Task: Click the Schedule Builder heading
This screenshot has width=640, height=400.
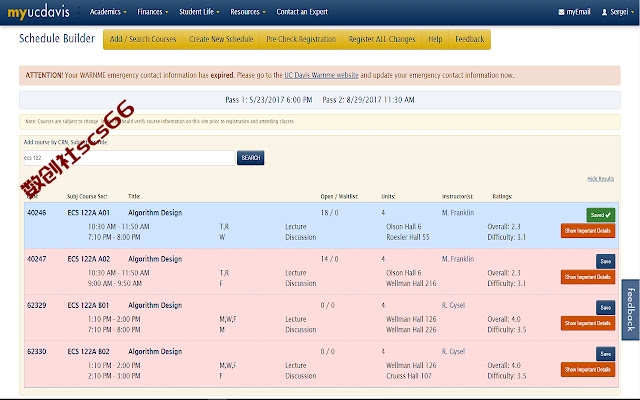Action: click(57, 38)
